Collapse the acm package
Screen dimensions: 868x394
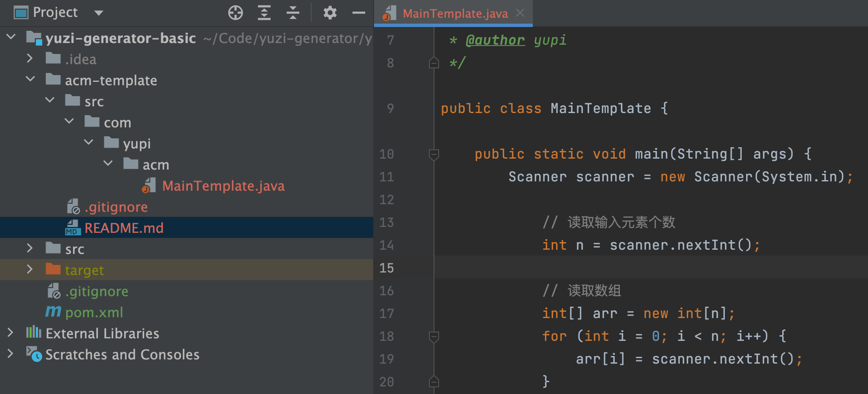(108, 163)
